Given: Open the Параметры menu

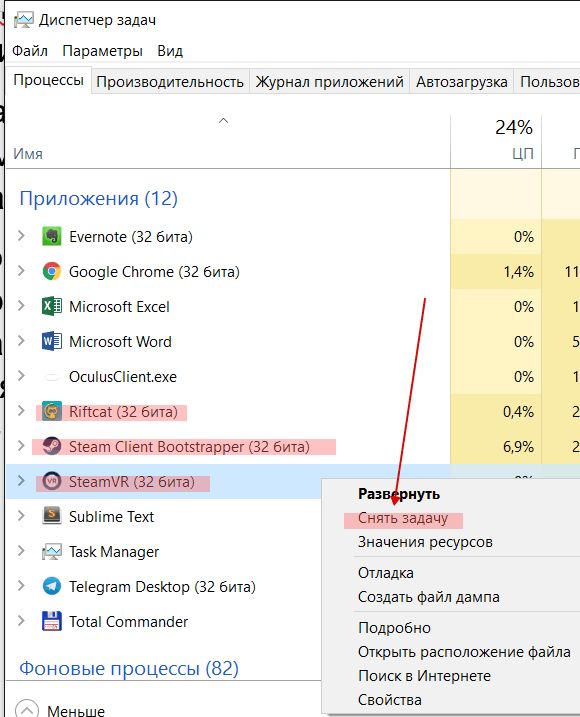Looking at the screenshot, I should click(102, 51).
